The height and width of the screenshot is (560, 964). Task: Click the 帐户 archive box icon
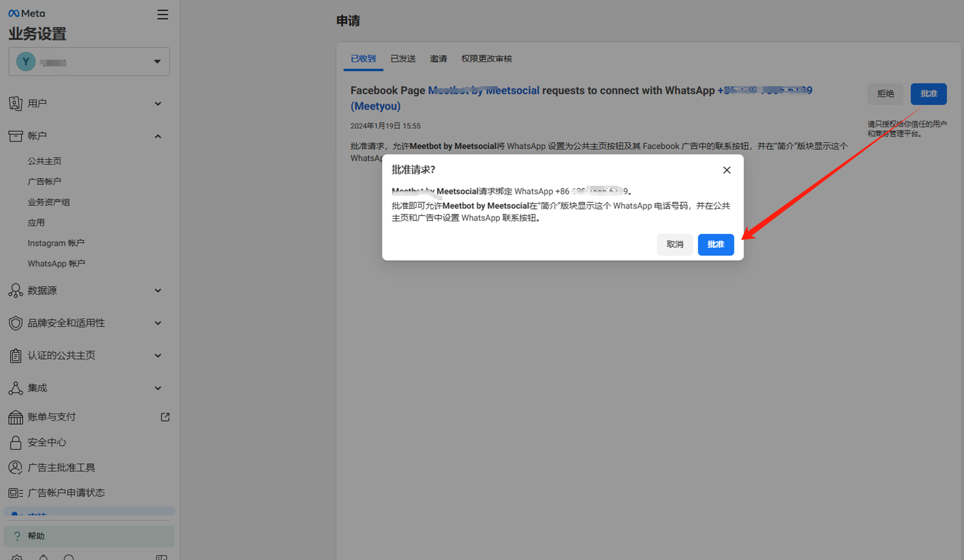point(15,136)
